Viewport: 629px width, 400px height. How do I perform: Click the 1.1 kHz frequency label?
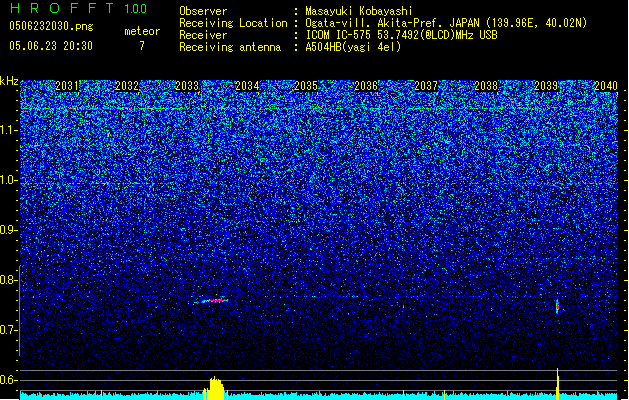pos(9,131)
